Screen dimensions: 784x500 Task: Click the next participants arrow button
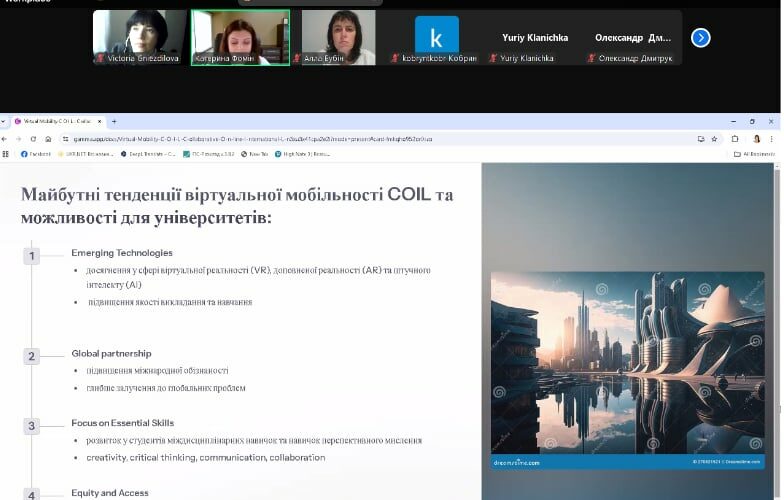(x=701, y=37)
